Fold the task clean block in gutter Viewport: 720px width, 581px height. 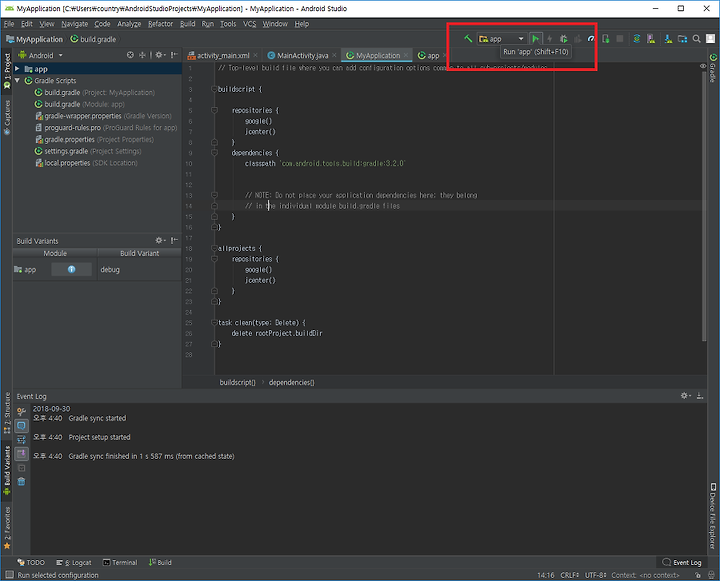pyautogui.click(x=214, y=322)
